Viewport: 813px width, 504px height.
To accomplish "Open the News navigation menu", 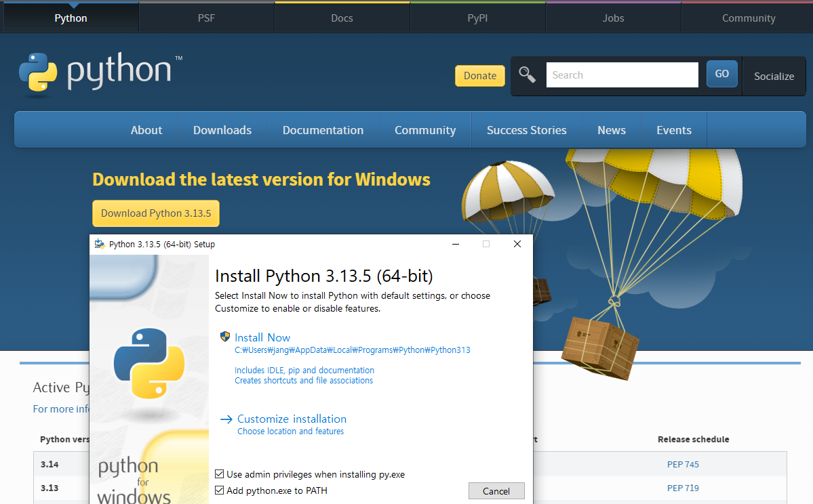I will point(612,130).
